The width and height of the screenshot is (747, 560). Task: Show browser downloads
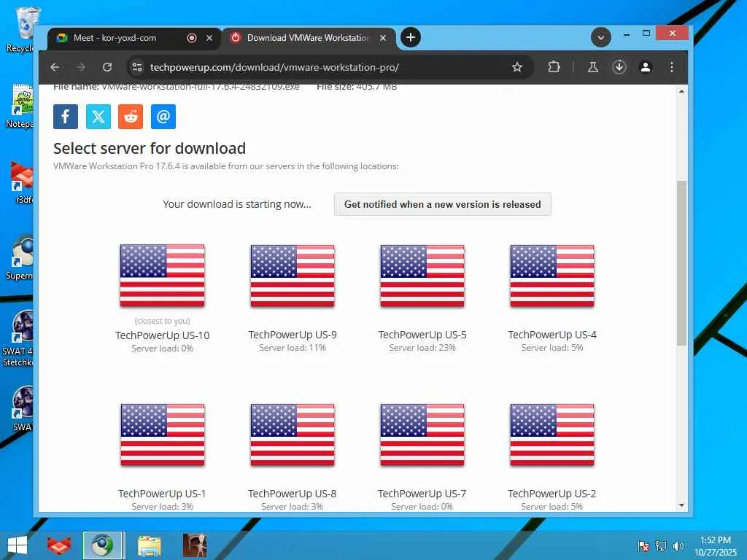(x=619, y=67)
